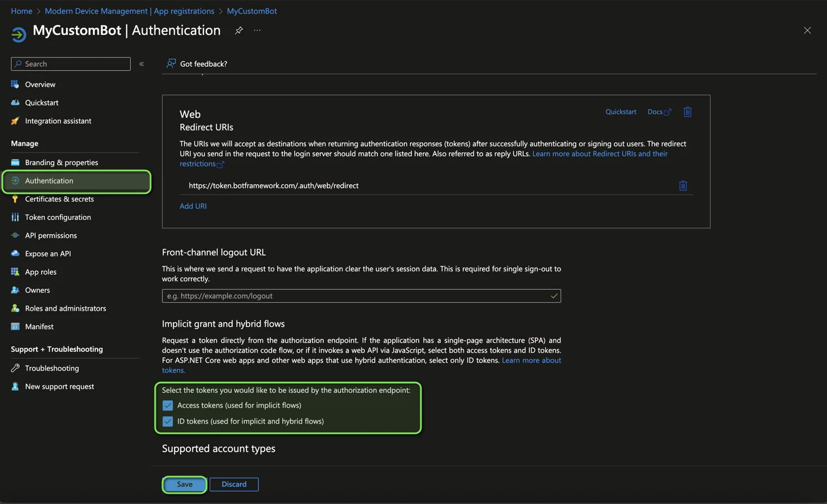The height and width of the screenshot is (504, 827).
Task: Pin the MyCustomBot Authentication page
Action: pyautogui.click(x=239, y=30)
